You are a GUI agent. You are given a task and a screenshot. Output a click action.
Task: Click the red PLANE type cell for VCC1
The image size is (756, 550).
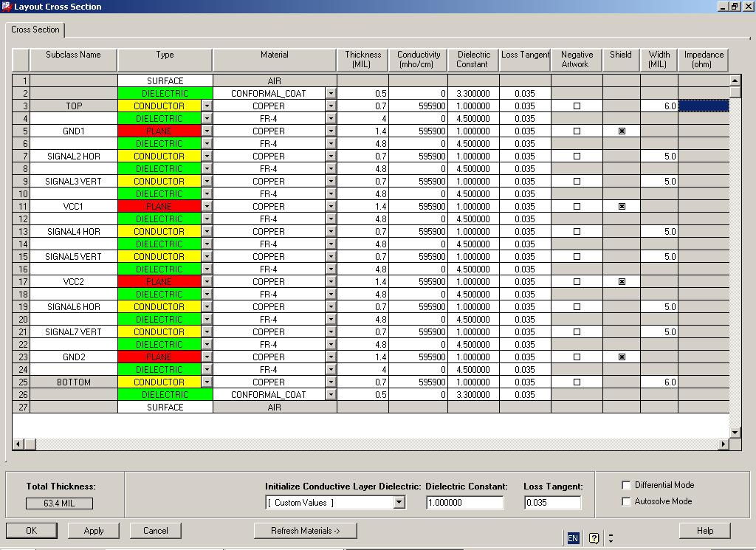click(159, 206)
